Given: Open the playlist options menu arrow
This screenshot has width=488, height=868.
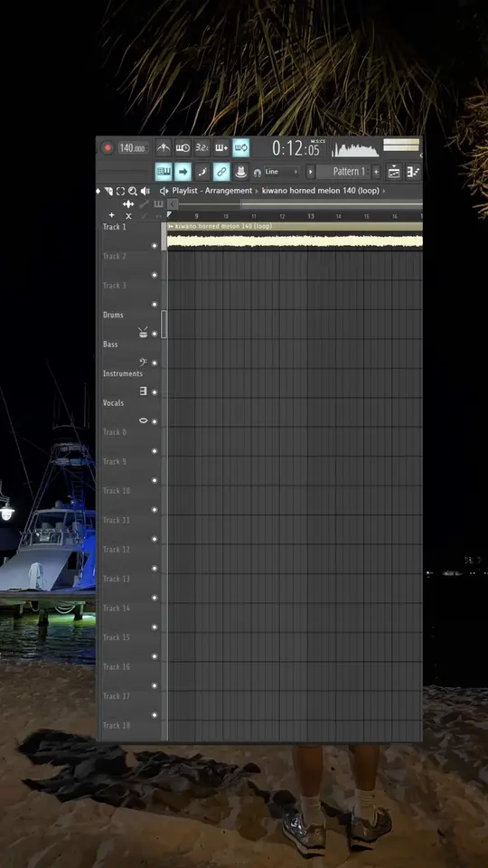Looking at the screenshot, I should point(99,191).
